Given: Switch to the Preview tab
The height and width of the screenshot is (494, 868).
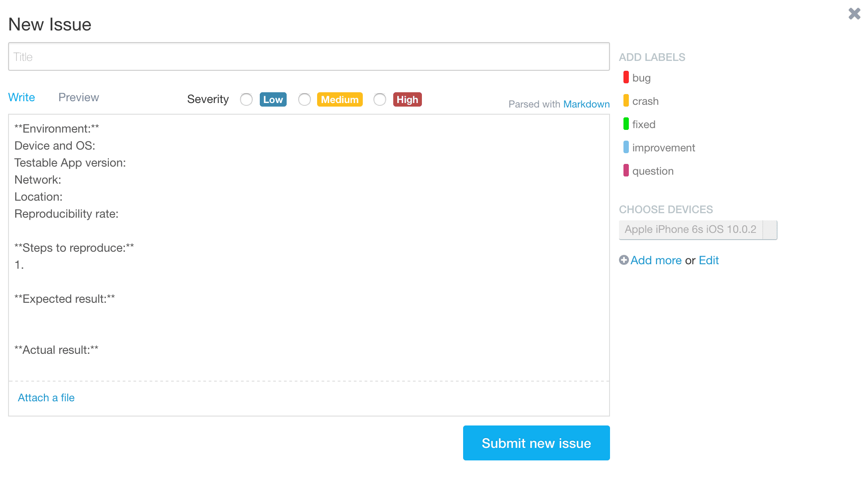Looking at the screenshot, I should [x=78, y=97].
